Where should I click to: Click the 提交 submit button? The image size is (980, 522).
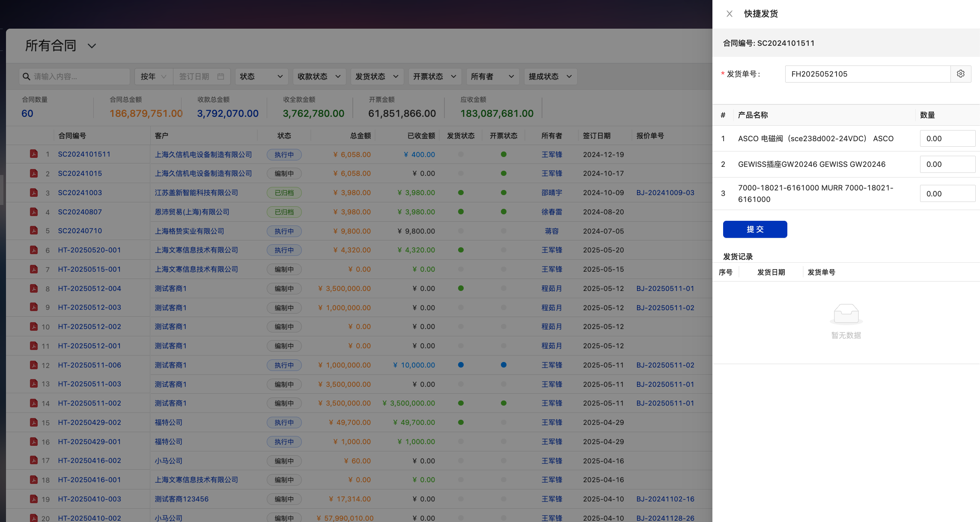(755, 229)
